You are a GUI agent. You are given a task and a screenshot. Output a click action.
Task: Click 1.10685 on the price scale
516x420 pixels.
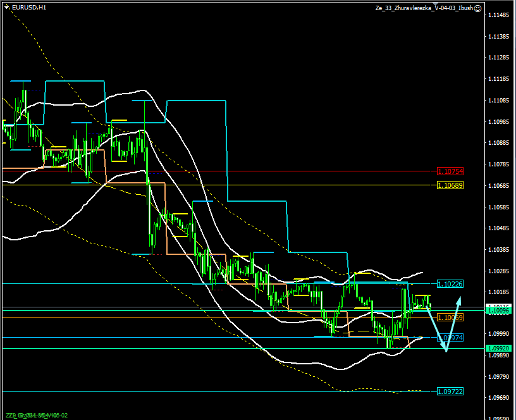pyautogui.click(x=498, y=185)
